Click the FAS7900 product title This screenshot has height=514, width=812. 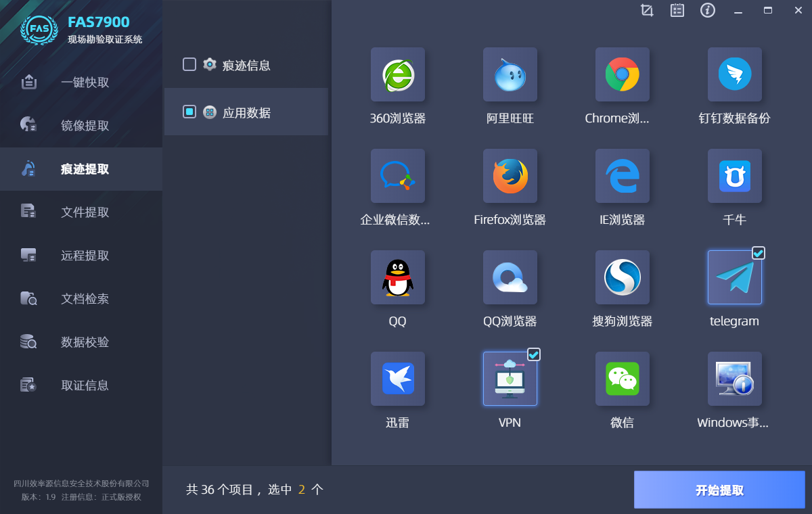click(x=99, y=22)
